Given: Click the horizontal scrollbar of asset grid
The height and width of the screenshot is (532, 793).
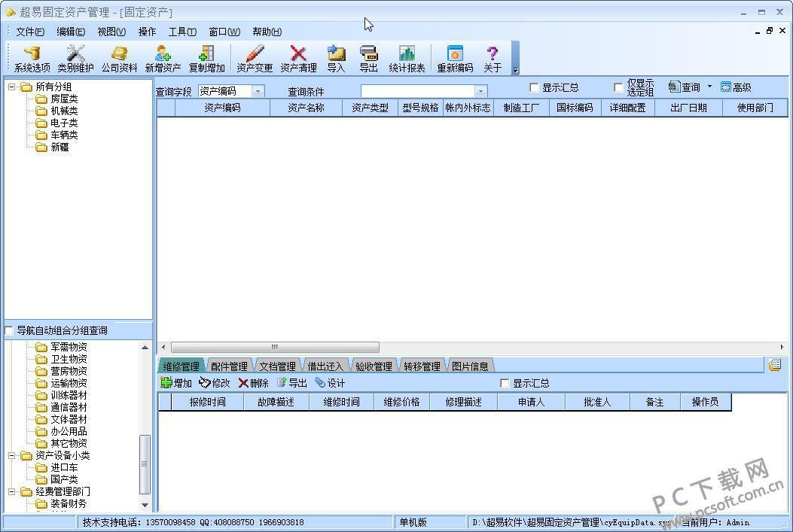Looking at the screenshot, I should coord(275,347).
